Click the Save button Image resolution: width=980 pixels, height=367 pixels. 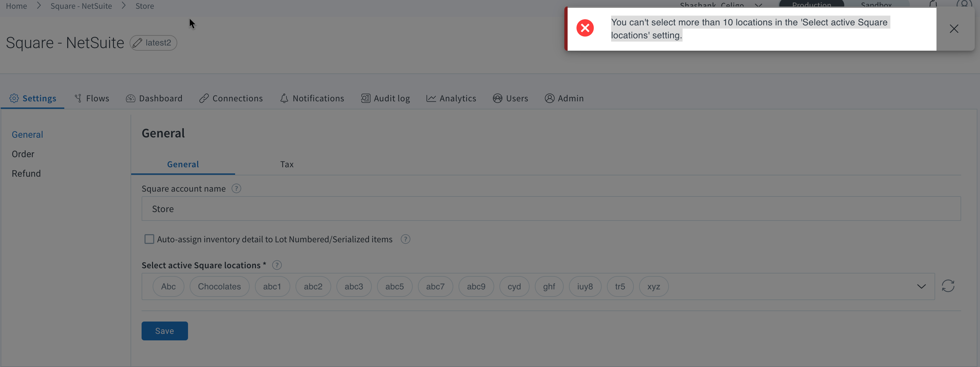pos(165,331)
